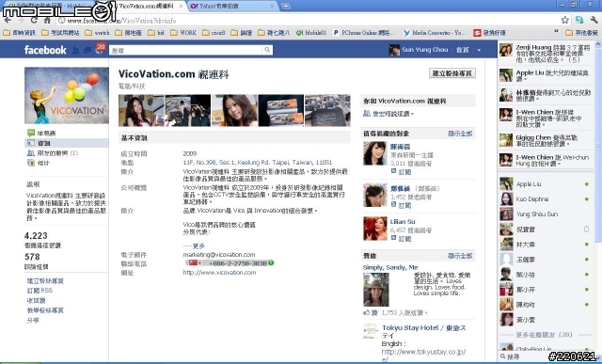Select the 相片 item in left menu
The width and height of the screenshot is (602, 364).
click(x=43, y=163)
